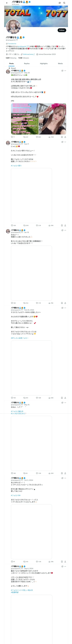Open more menu on Feb 20, 2024 post
Viewport: 72px width, 644px height.
tap(65, 308)
